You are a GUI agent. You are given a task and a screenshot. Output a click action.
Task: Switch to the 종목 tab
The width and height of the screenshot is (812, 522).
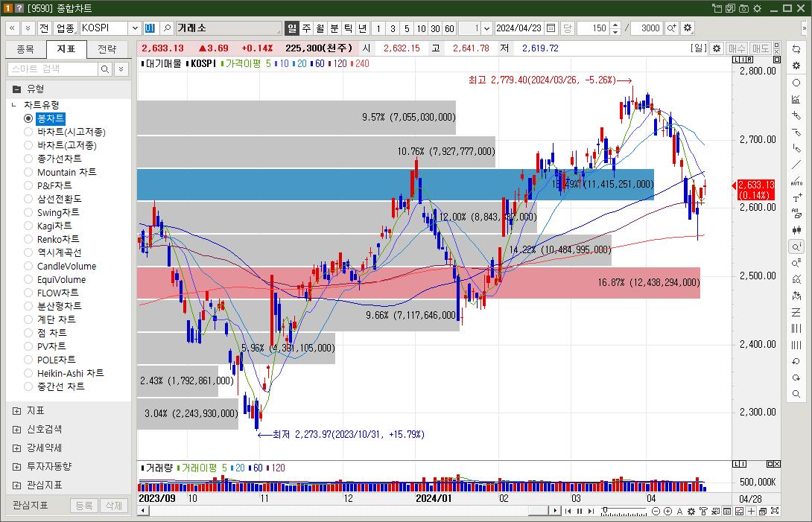point(25,49)
